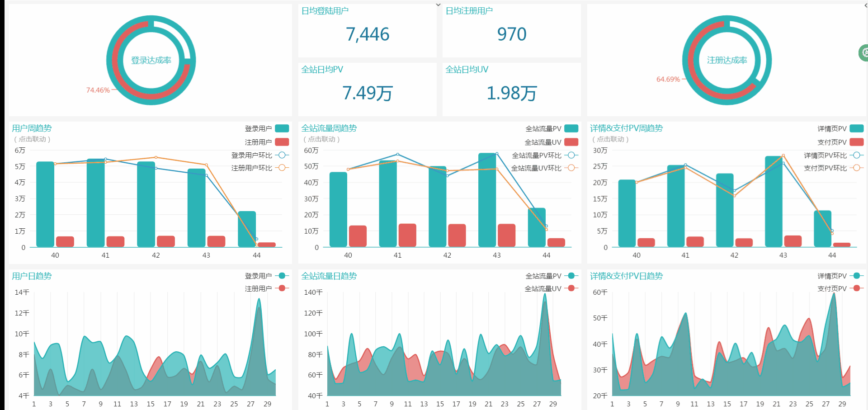Viewport: 868px width, 410px height.
Task: Click the 全站流量日趋势 chart title
Action: coord(329,276)
